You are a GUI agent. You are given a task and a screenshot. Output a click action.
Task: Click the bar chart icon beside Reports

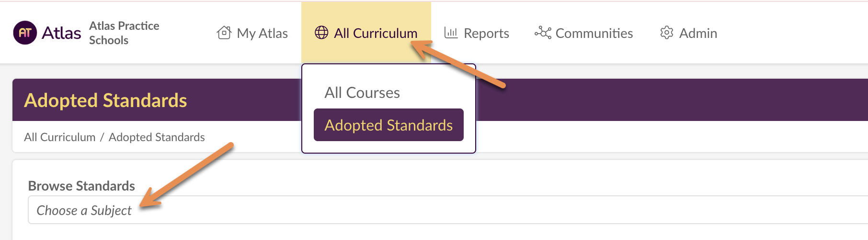tap(451, 33)
